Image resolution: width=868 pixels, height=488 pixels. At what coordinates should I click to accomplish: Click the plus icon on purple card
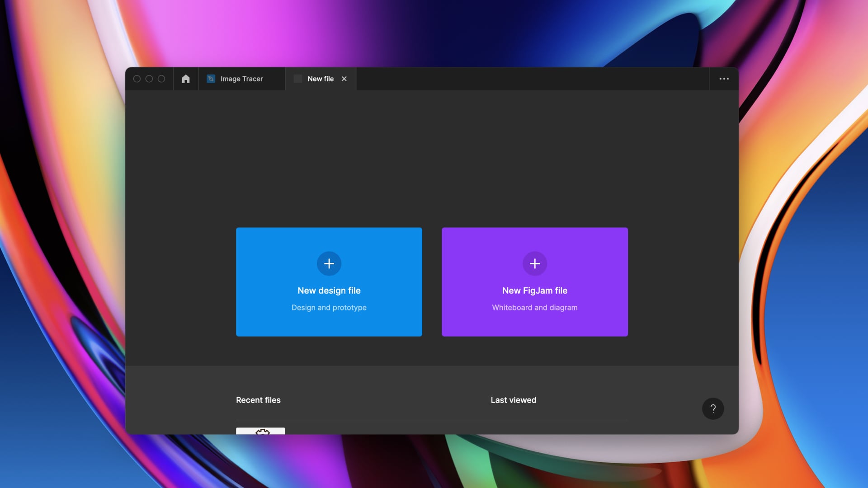click(x=535, y=263)
